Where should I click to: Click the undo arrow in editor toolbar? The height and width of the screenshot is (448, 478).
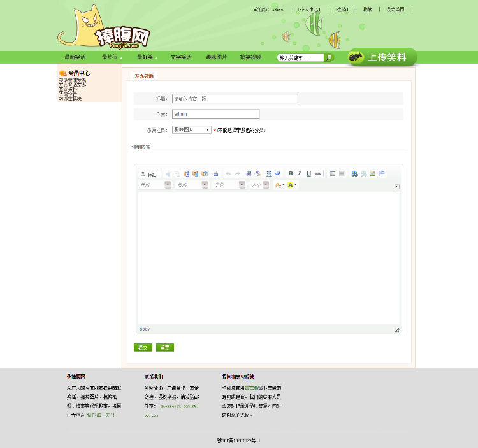coord(228,173)
